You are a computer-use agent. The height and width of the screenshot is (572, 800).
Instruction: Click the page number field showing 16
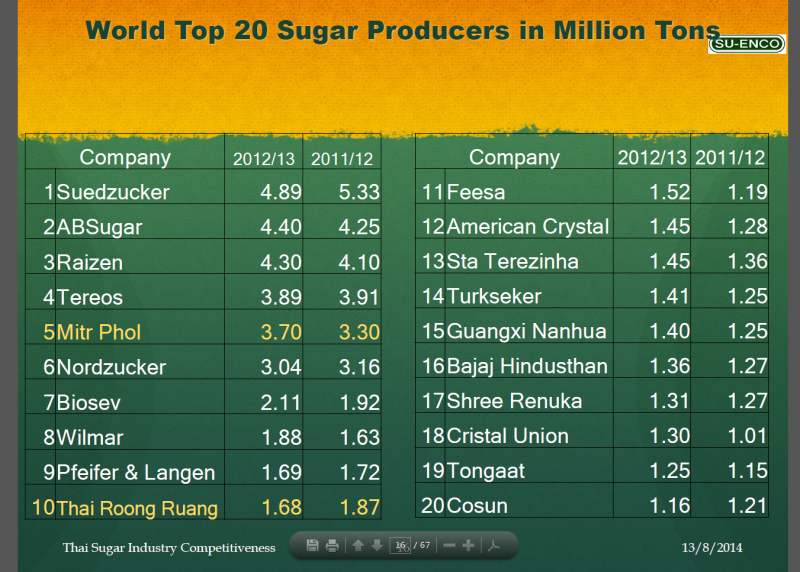tap(400, 545)
